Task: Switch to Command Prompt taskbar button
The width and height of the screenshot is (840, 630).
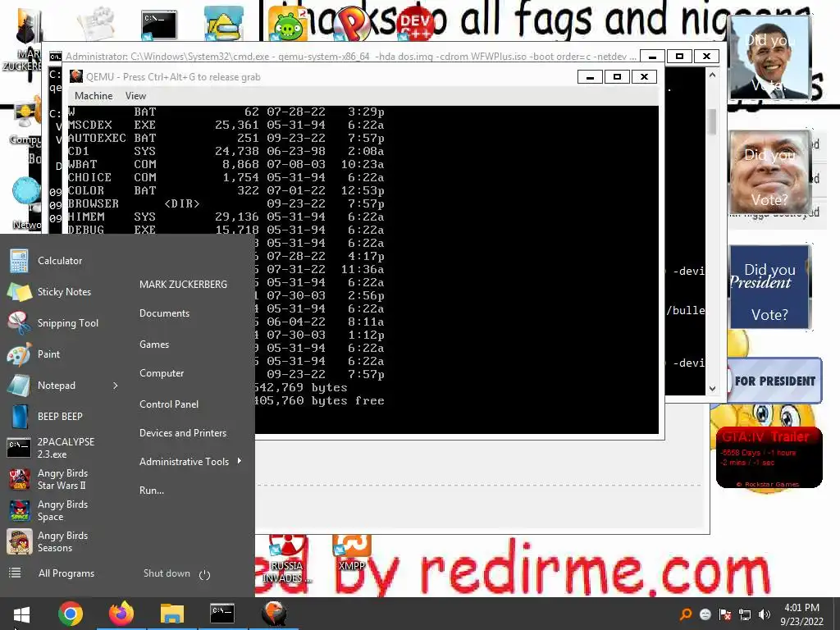Action: (x=222, y=614)
